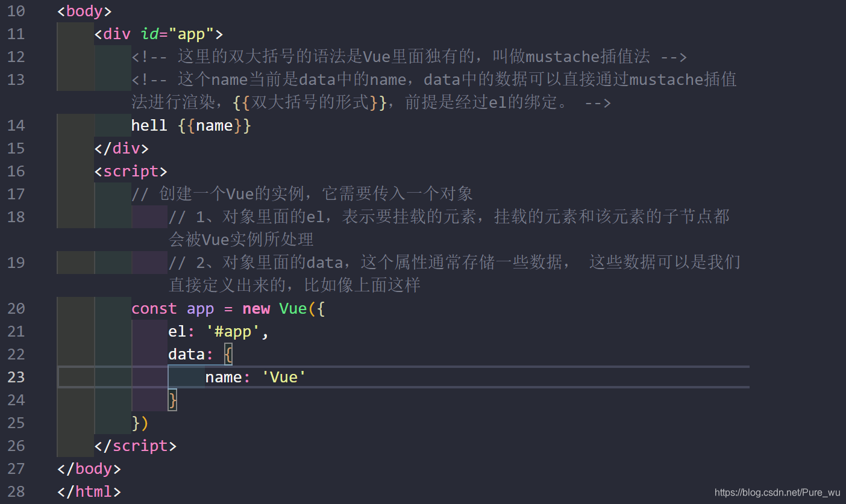Click line number 15 in the gutter
The height and width of the screenshot is (504, 846).
16,148
